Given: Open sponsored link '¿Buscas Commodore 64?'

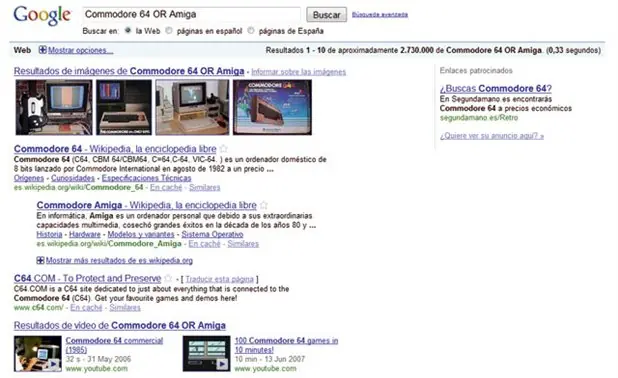Looking at the screenshot, I should [496, 89].
